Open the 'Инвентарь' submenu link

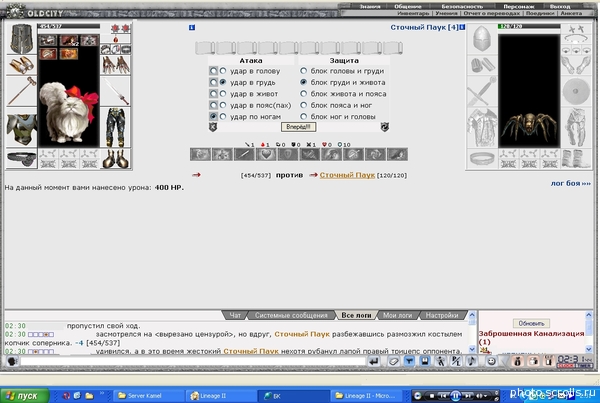413,13
